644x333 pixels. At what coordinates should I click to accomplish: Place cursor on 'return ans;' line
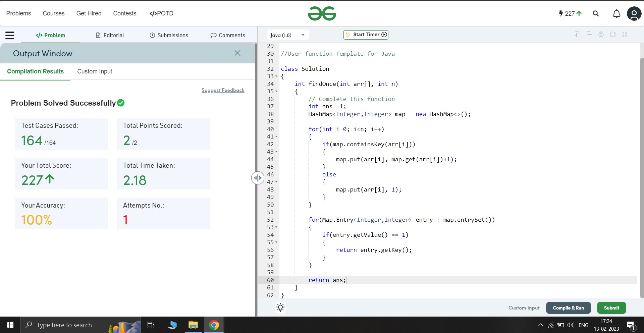[327, 280]
